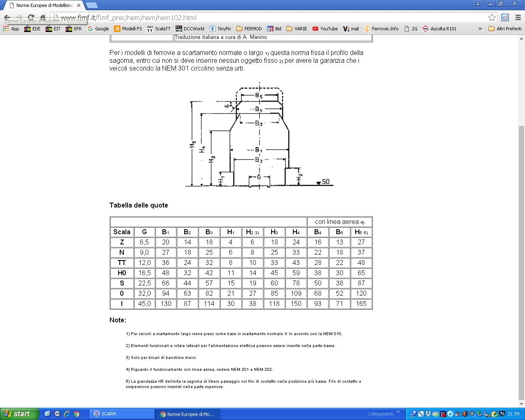Expand the hidden bookmarks overflow chevron

[480, 29]
